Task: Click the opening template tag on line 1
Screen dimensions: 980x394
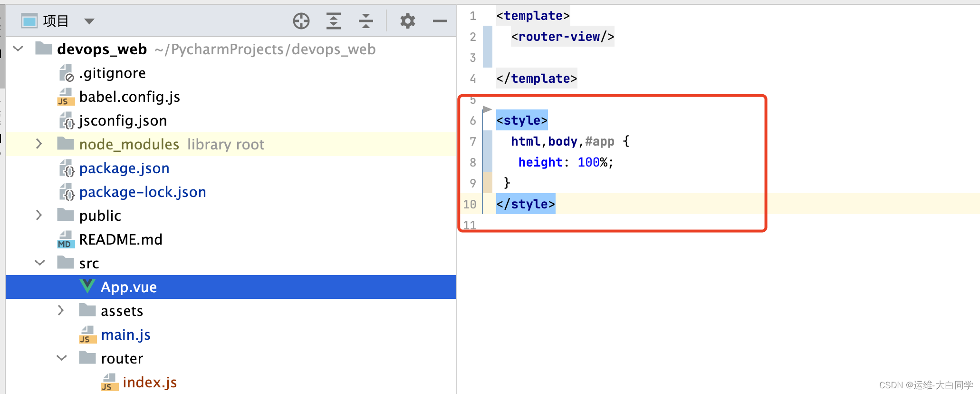Action: point(533,16)
